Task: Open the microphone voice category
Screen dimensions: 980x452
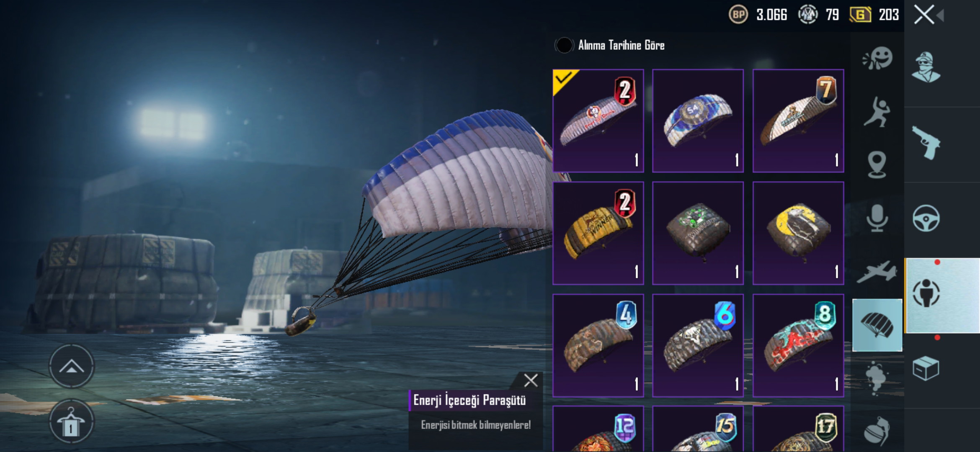Action: [877, 218]
